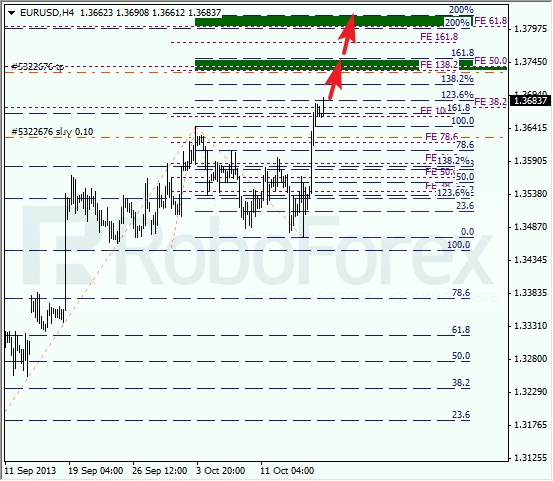Click the 19 Sep 04:00 time axis label
Viewport: 553px width, 481px height.
pyautogui.click(x=95, y=471)
